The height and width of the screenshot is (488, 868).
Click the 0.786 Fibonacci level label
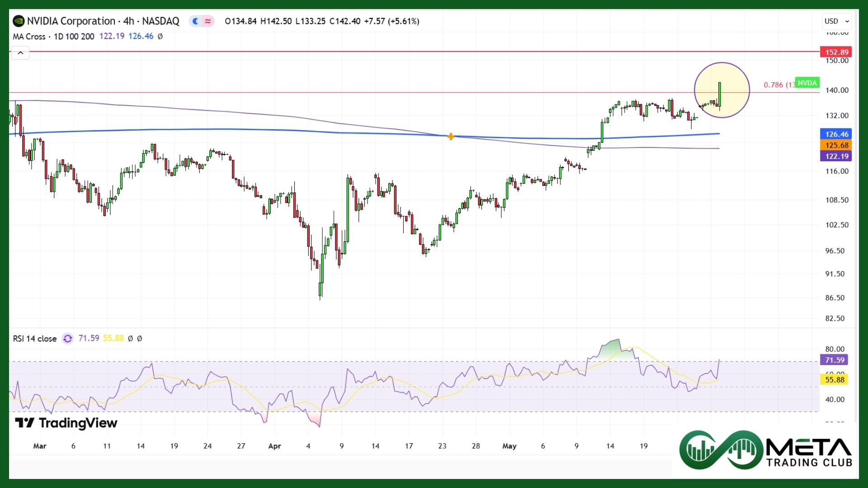pyautogui.click(x=779, y=85)
